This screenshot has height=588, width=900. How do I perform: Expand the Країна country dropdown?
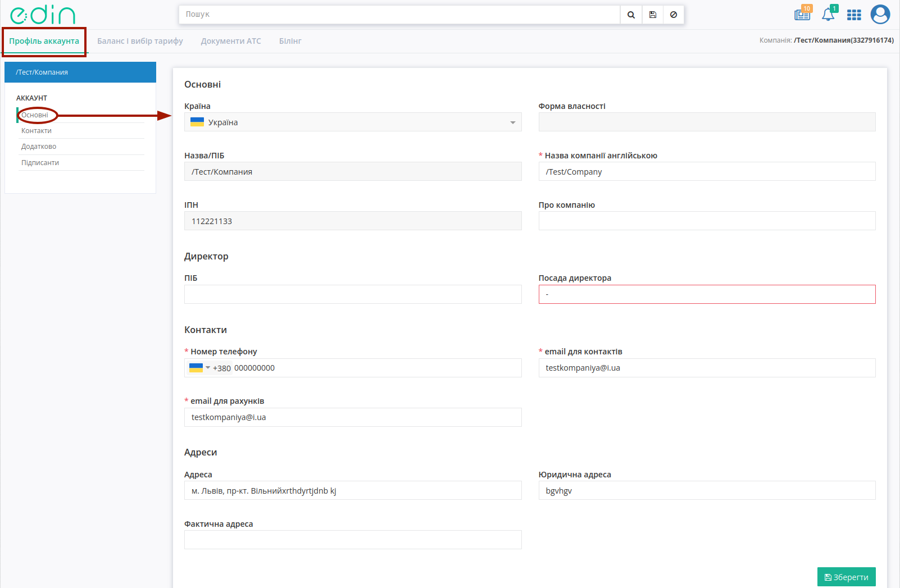pyautogui.click(x=353, y=122)
